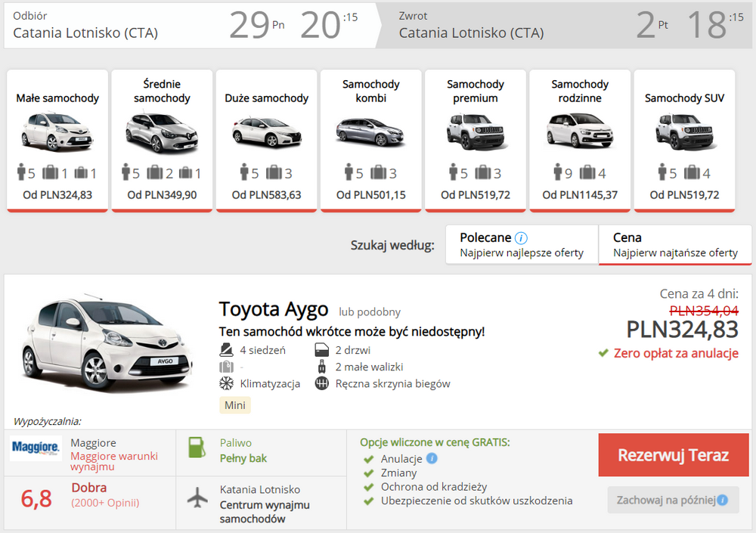Click the info icon next to Polecane

point(521,238)
